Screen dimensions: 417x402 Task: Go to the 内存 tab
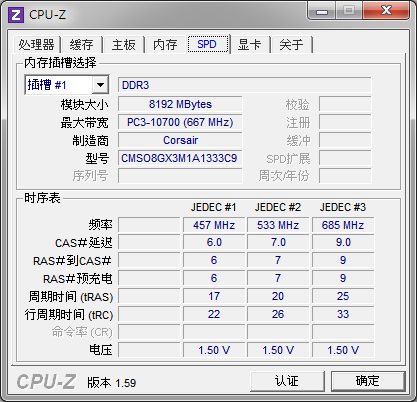tap(165, 44)
